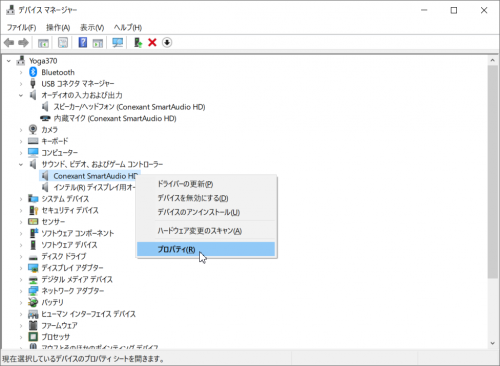Screen dimensions: 500x366
Task: Expand the ディスプレイ アダプター chevron
Action: 21,268
